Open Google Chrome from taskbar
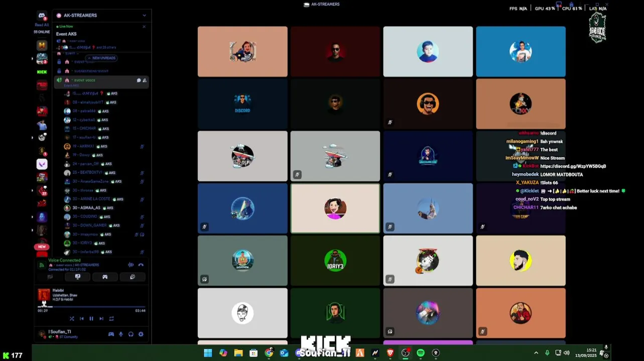This screenshot has width=644, height=361. pyautogui.click(x=269, y=353)
